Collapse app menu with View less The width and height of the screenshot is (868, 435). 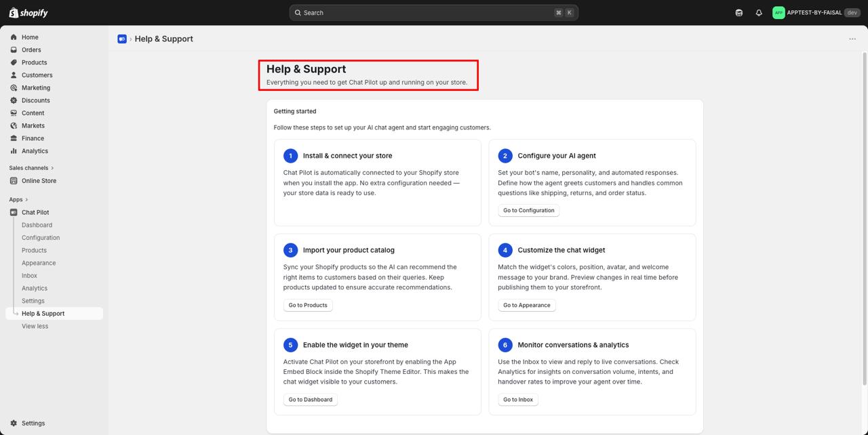(35, 327)
